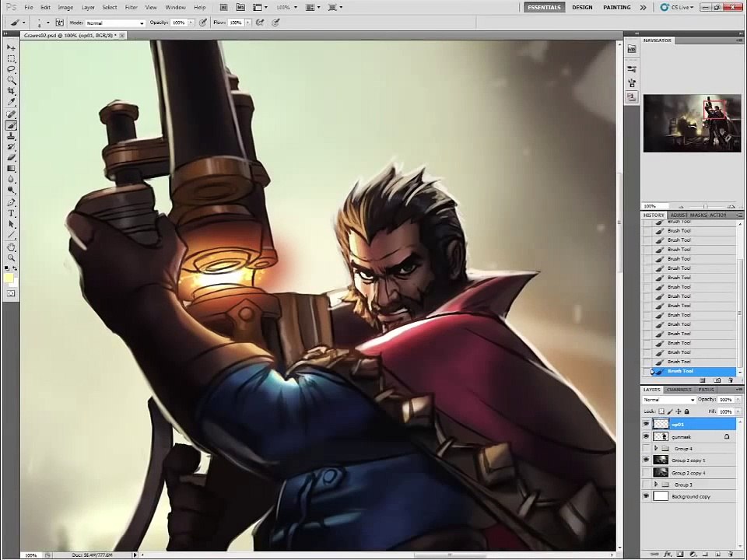747x560 pixels.
Task: Select the Spot Healing Brush tool
Action: pyautogui.click(x=11, y=114)
